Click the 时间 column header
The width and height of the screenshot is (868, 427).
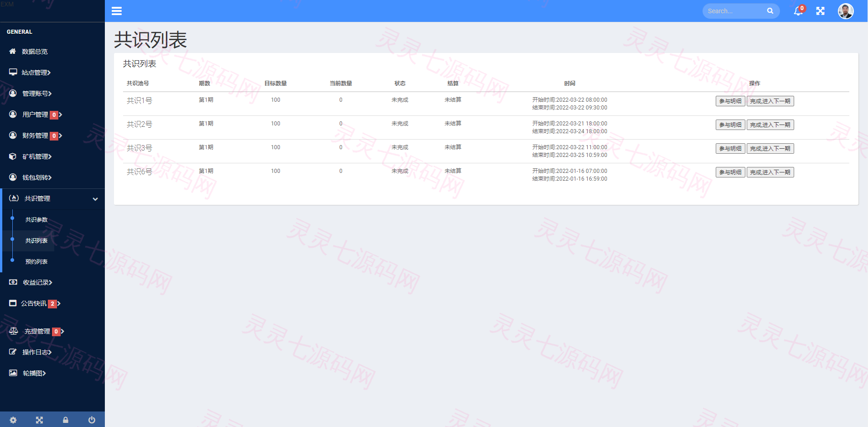coord(570,83)
